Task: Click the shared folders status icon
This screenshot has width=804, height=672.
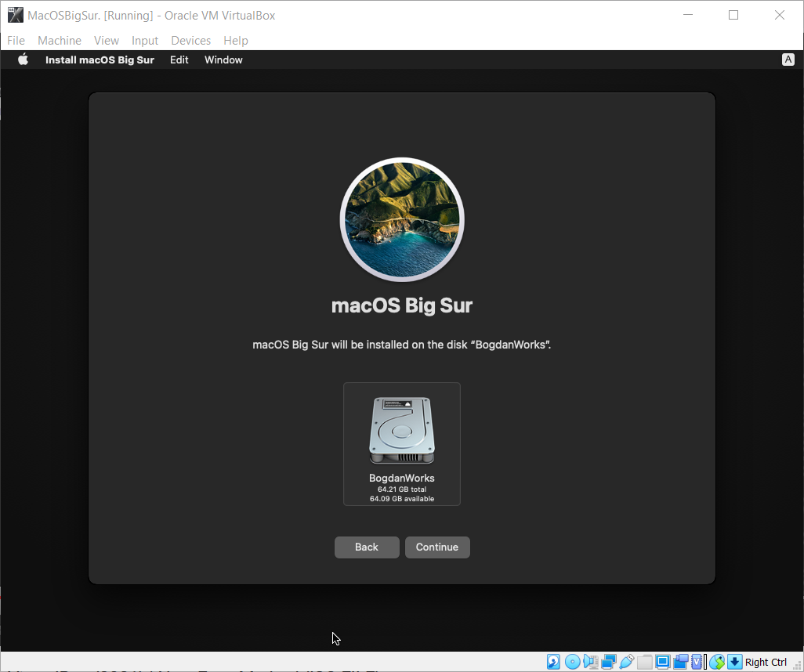Action: tap(645, 662)
